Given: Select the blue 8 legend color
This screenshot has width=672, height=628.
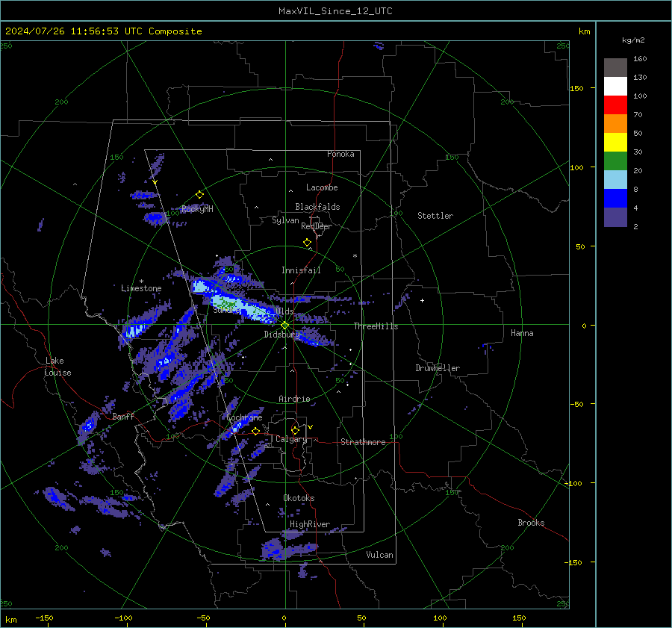Looking at the screenshot, I should pos(615,198).
